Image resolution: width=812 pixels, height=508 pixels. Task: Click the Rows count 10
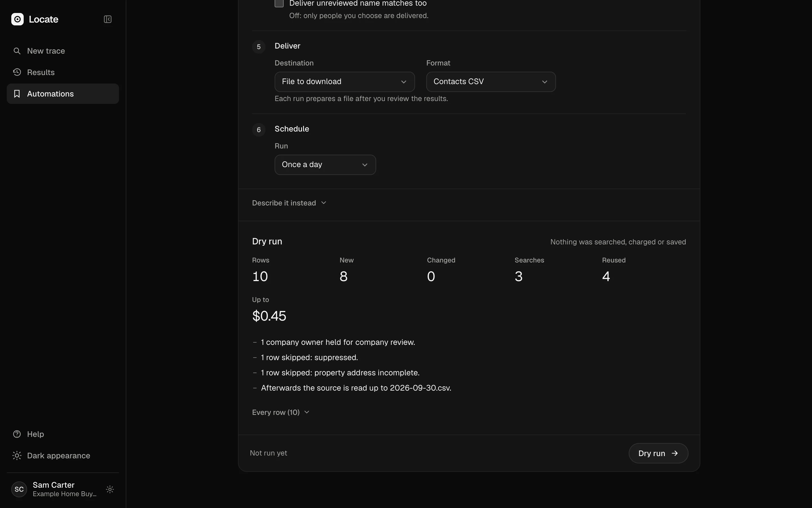[x=260, y=277]
